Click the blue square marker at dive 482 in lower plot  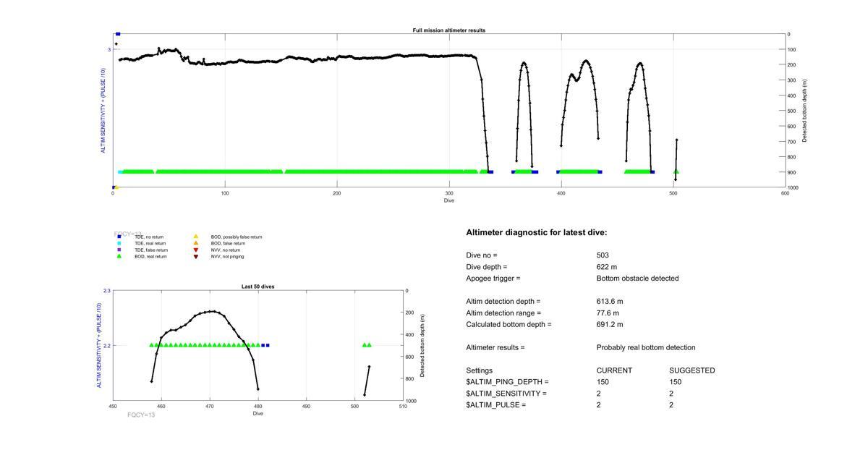pos(268,345)
